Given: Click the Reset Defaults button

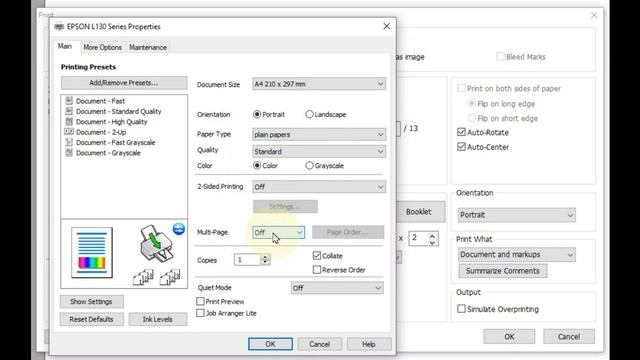Looking at the screenshot, I should click(91, 319).
